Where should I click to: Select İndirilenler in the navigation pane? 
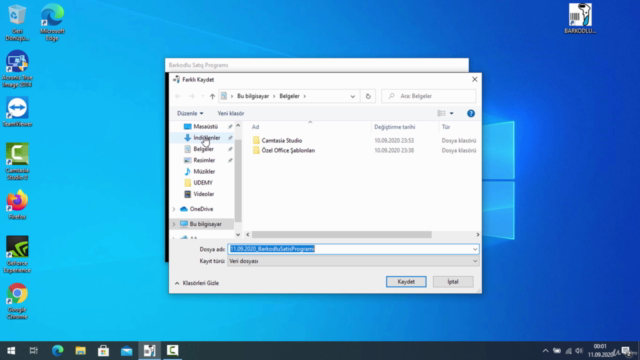click(x=207, y=138)
